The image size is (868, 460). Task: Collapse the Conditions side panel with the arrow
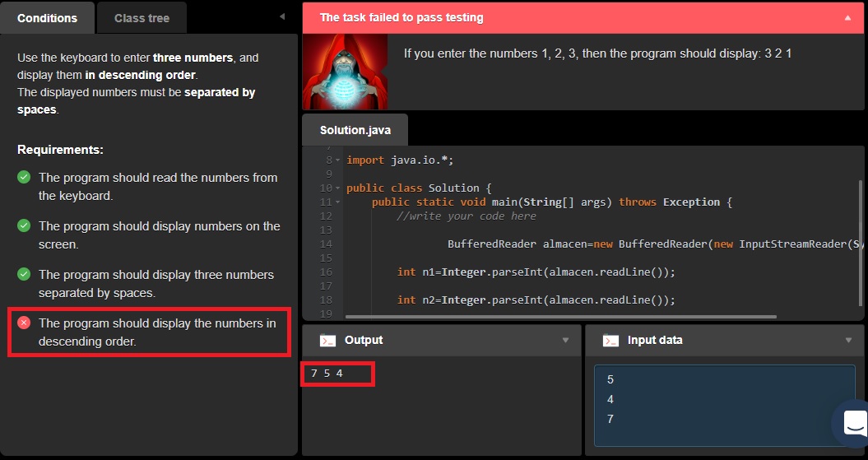coord(282,16)
